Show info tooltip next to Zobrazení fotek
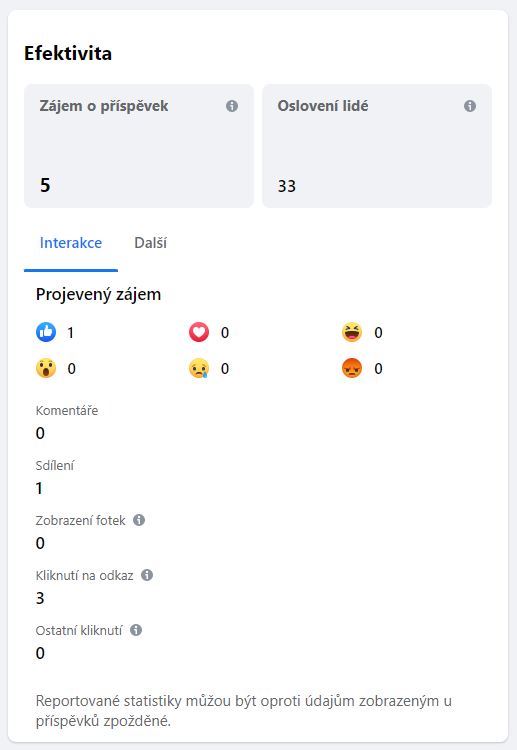The width and height of the screenshot is (517, 750). pos(139,520)
